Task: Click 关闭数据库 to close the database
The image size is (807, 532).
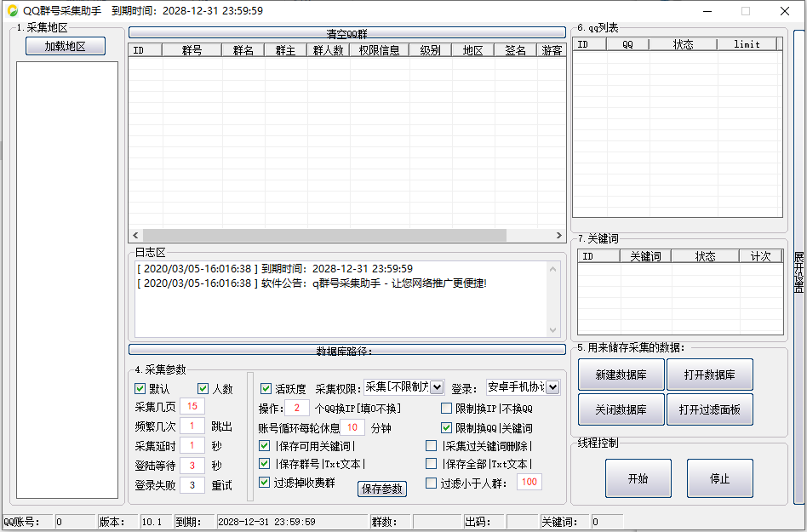Action: pyautogui.click(x=621, y=409)
